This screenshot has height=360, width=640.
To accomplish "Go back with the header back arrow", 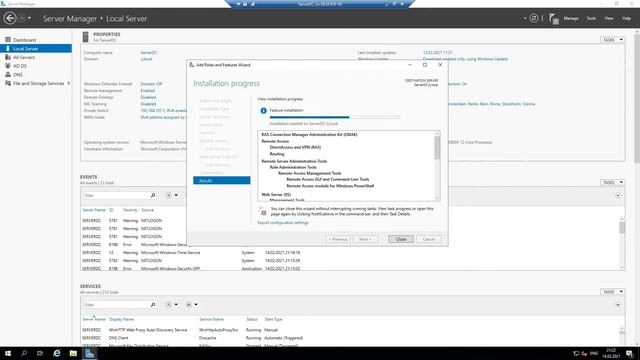I will point(10,18).
